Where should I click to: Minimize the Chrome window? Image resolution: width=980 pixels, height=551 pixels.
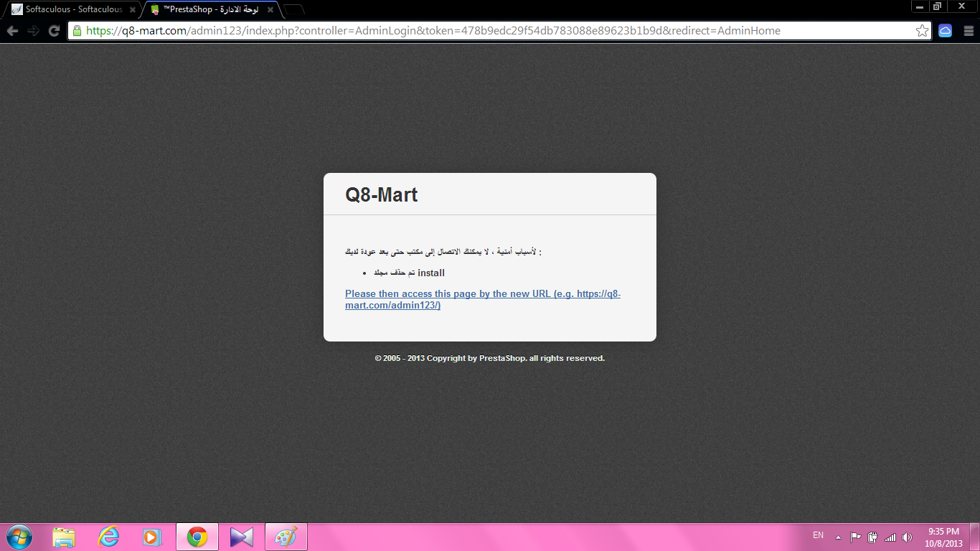click(x=919, y=6)
